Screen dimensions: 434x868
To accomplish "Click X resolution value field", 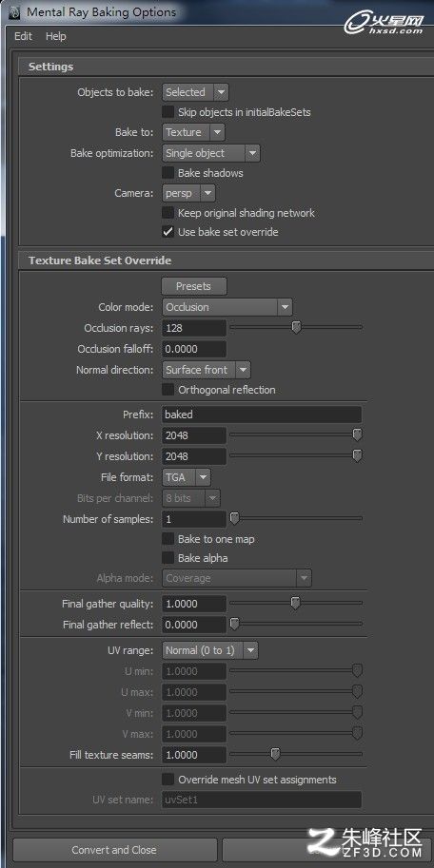I will [x=194, y=435].
